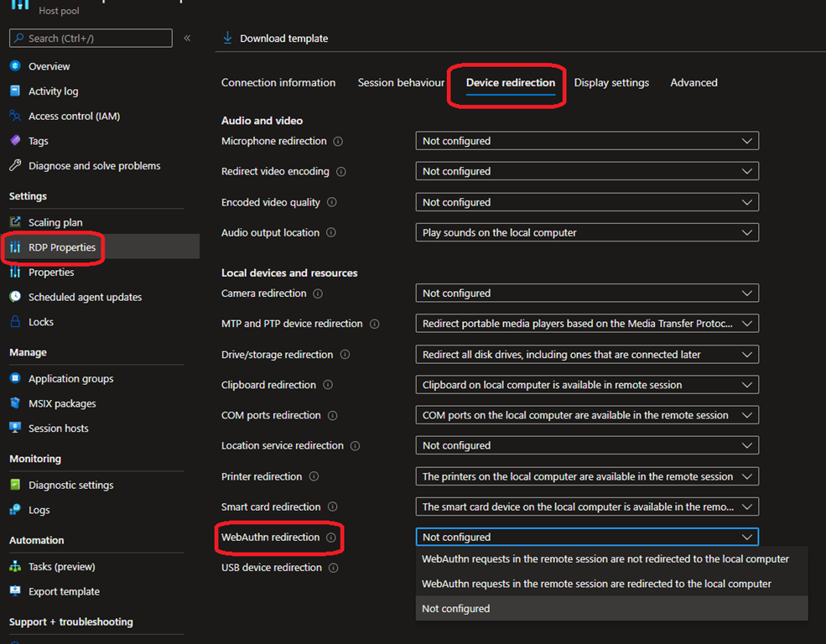The width and height of the screenshot is (826, 644).
Task: Open the Microphone redirection dropdown
Action: (586, 141)
